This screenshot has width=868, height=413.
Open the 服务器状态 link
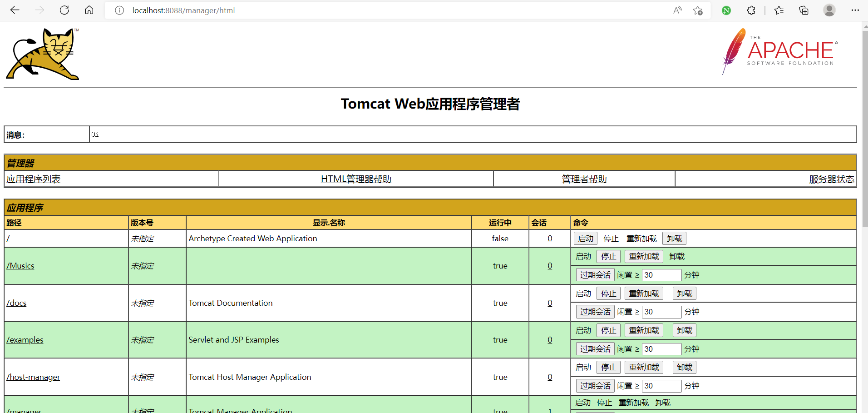coord(832,179)
